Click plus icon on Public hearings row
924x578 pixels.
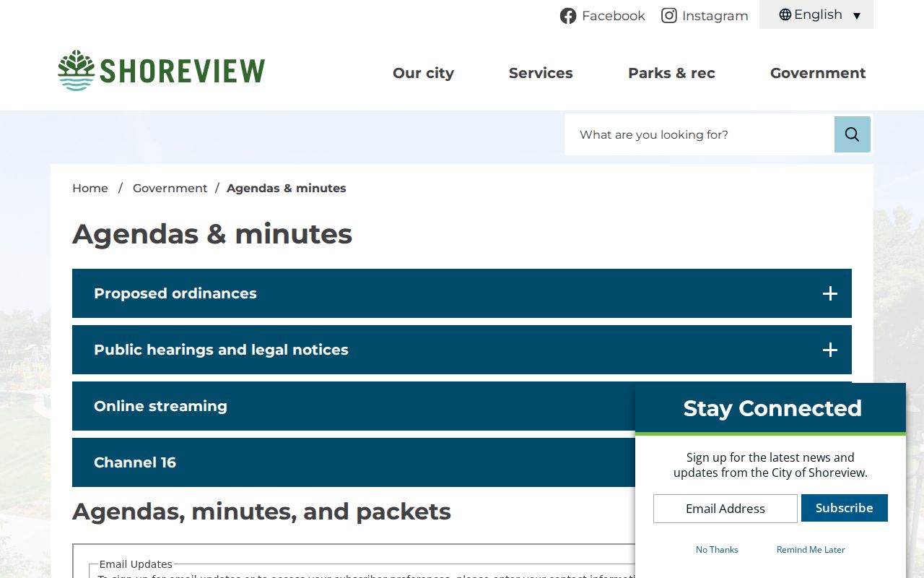[830, 350]
